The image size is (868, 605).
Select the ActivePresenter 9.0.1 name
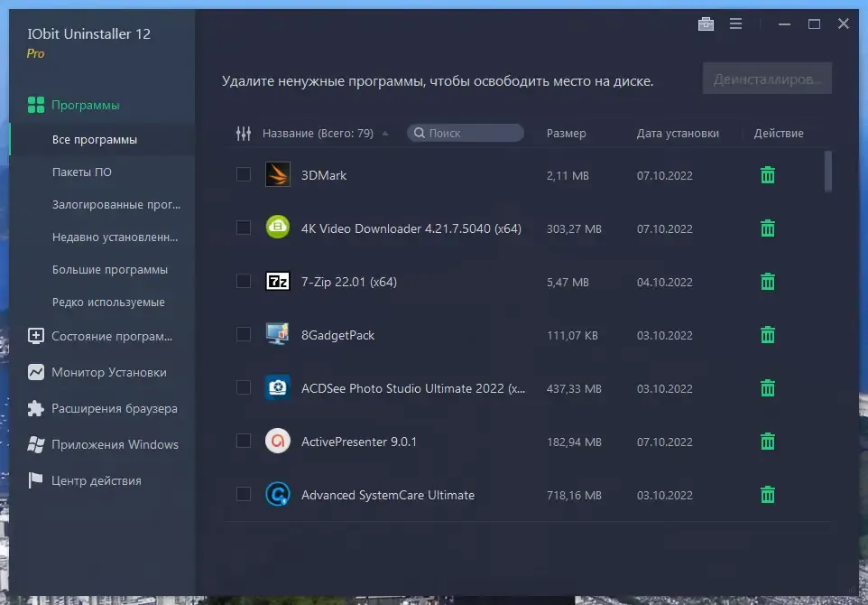click(359, 442)
